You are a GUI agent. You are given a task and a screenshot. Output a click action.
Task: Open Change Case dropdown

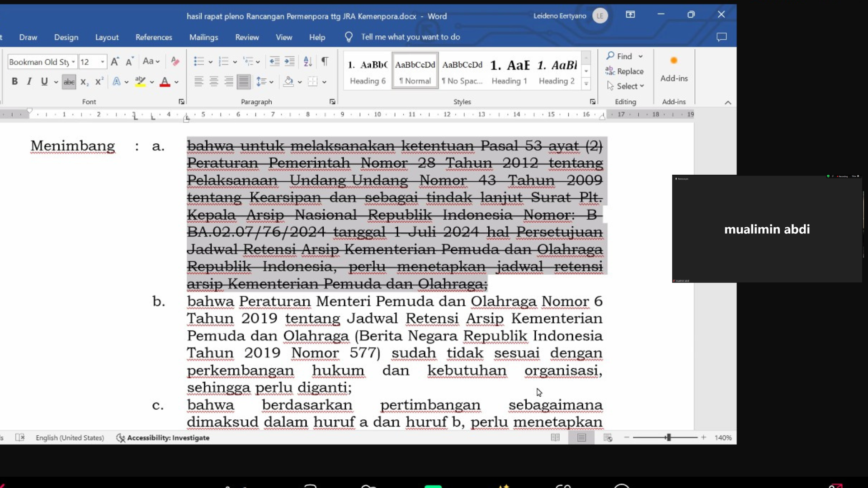click(151, 61)
